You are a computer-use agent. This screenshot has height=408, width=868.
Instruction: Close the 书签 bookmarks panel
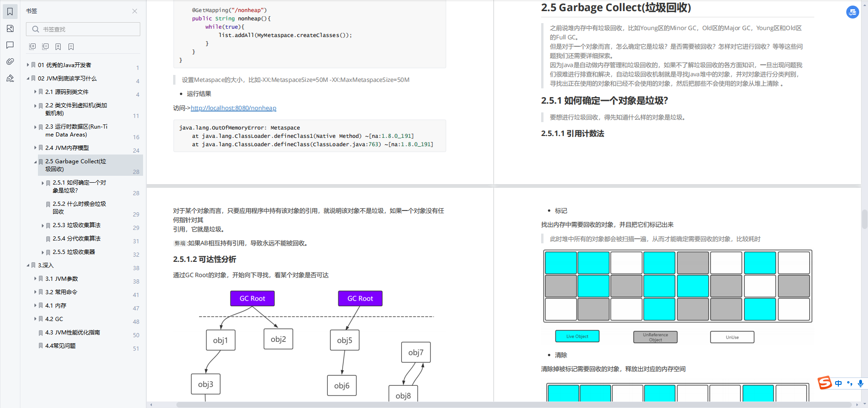(135, 11)
